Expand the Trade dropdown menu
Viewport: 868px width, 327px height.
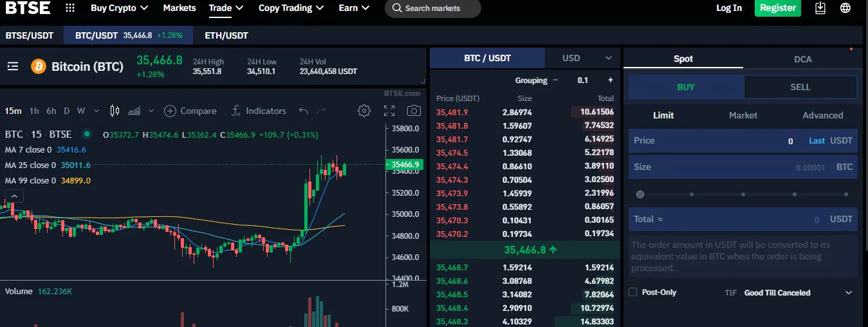[x=226, y=8]
